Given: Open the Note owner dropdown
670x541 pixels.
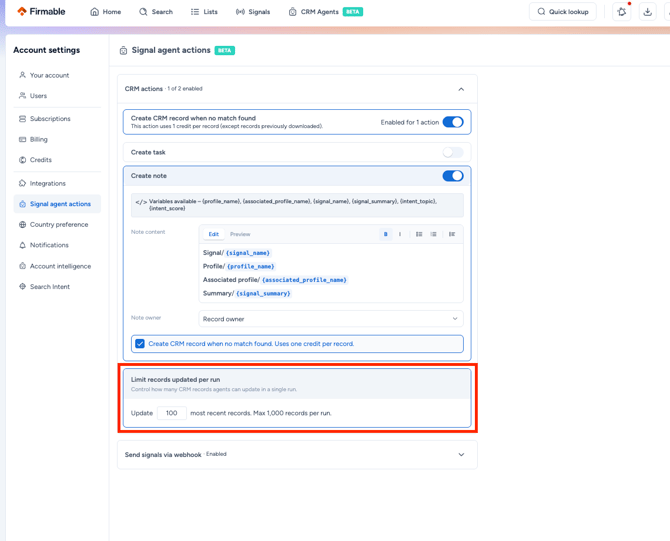Looking at the screenshot, I should pyautogui.click(x=331, y=319).
